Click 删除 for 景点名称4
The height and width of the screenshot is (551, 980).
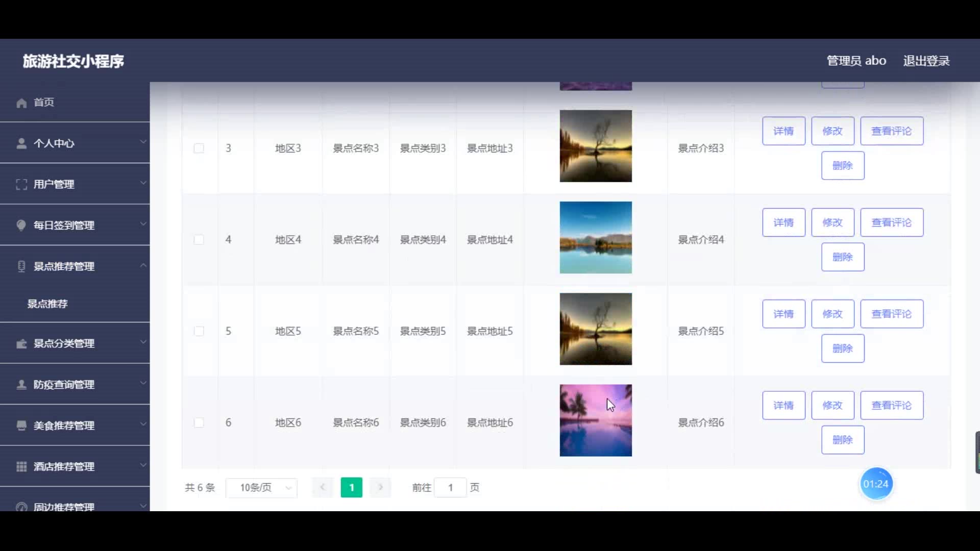click(x=843, y=257)
